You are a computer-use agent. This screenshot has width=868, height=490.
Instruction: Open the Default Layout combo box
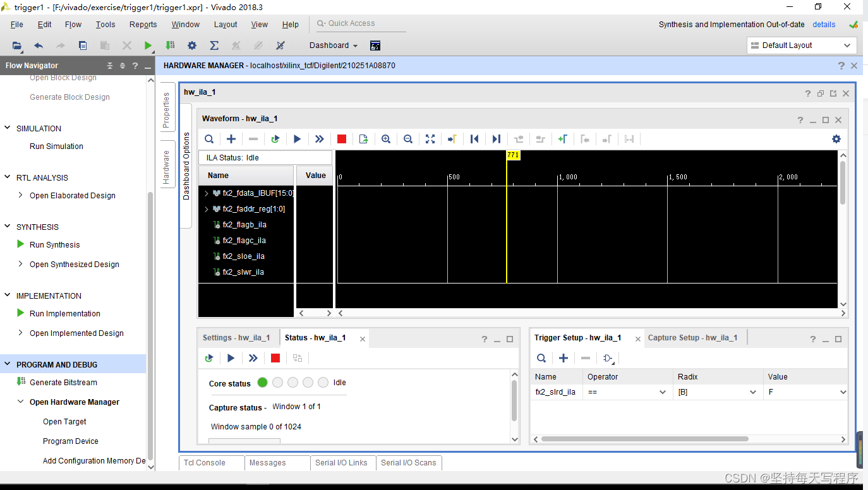[x=802, y=45]
